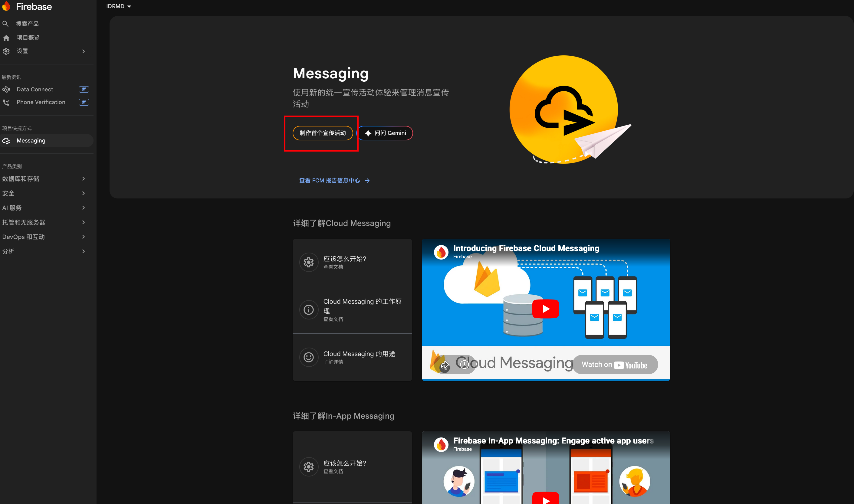The height and width of the screenshot is (504, 854).
Task: Click the 制作首个宣传活动 button
Action: coord(323,133)
